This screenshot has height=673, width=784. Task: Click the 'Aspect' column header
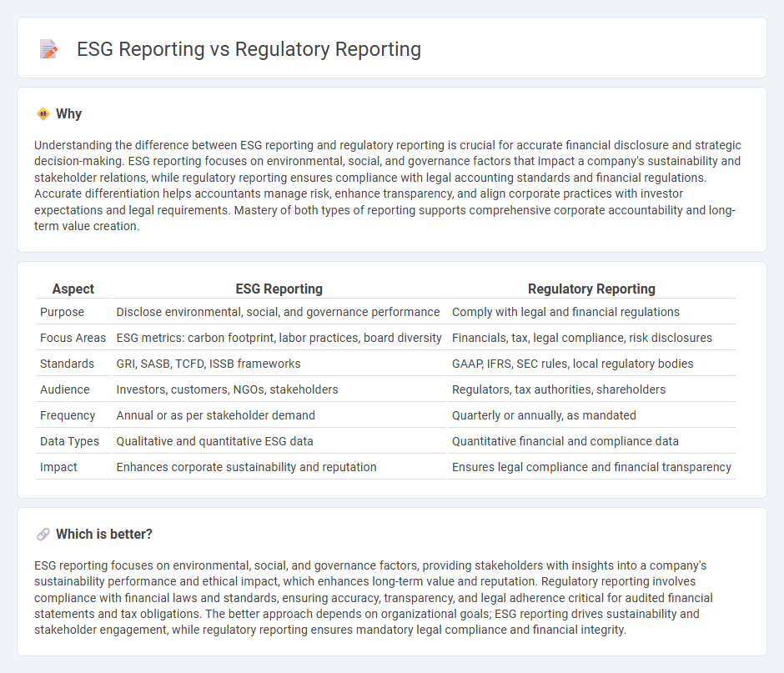pos(73,289)
